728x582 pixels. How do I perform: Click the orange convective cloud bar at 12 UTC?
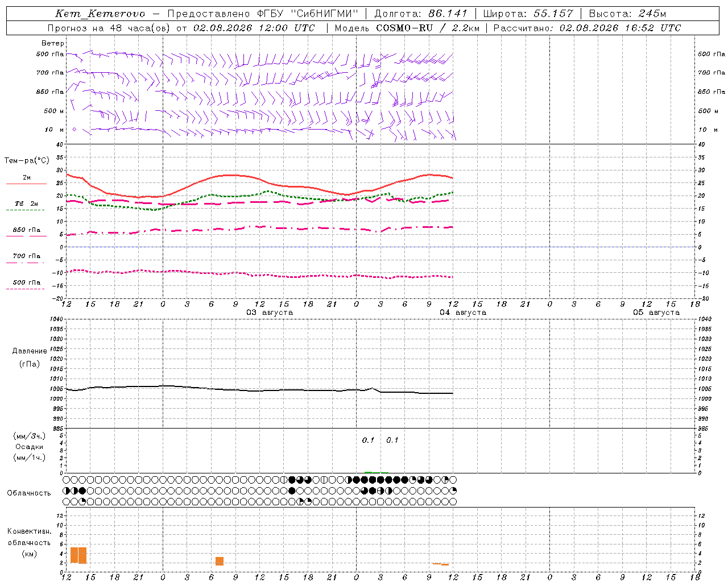click(74, 555)
